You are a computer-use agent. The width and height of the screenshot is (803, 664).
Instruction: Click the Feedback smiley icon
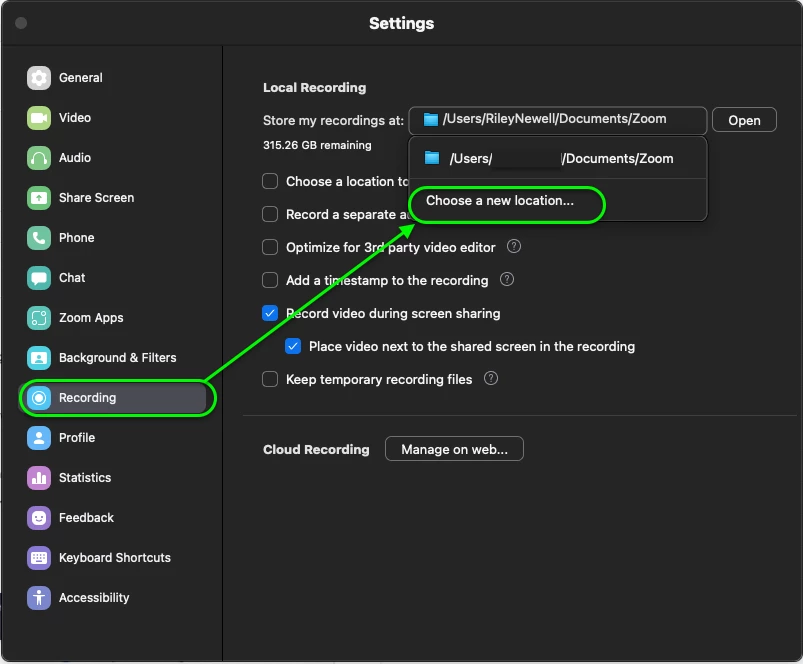39,518
